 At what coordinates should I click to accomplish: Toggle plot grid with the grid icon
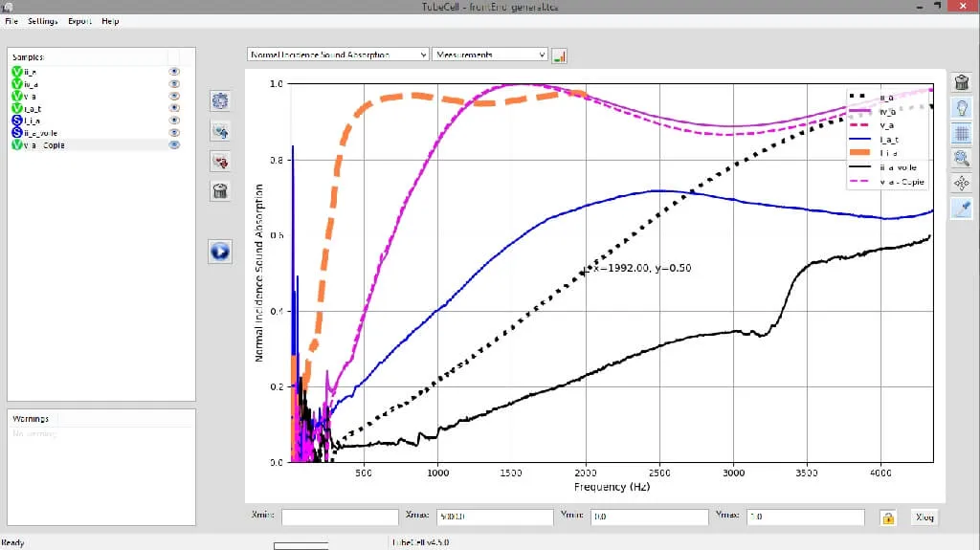click(962, 133)
